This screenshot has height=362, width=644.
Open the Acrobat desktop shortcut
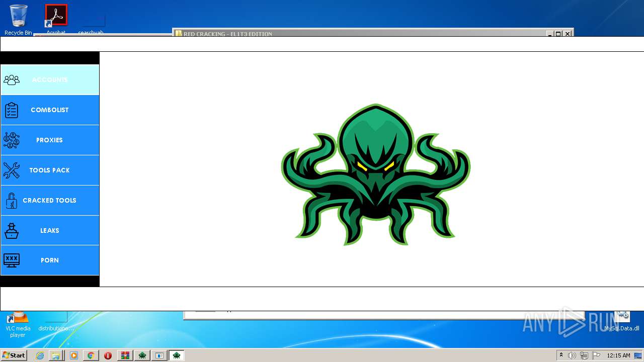56,20
